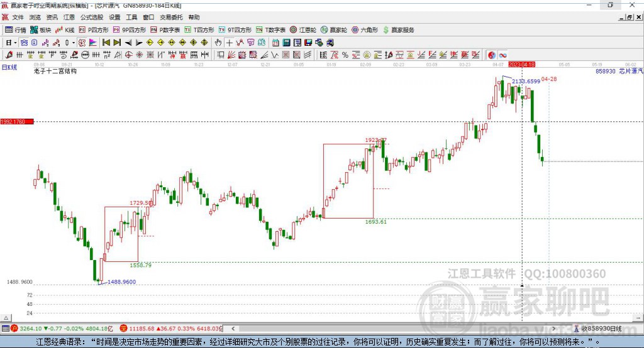This screenshot has height=348, width=644.
Task: Select the 2023-04-18 date marker
Action: tap(521, 65)
